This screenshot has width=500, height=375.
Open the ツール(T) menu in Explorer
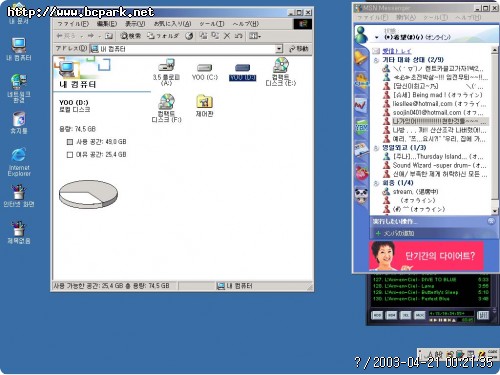212,24
